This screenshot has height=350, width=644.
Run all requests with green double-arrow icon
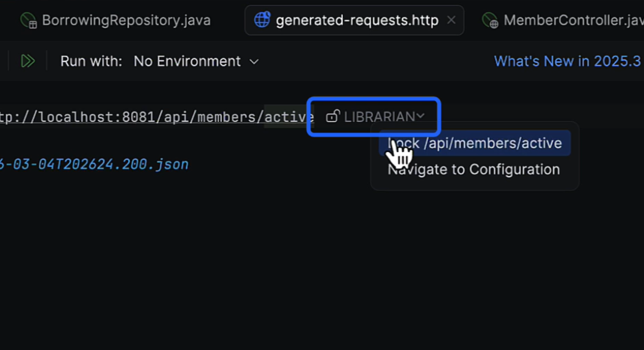point(27,61)
